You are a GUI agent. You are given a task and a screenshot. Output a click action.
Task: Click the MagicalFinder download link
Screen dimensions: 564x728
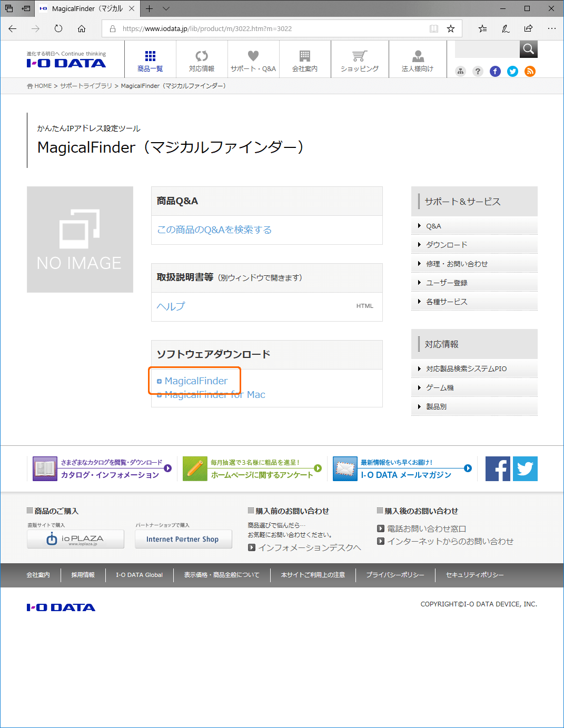[x=196, y=381]
